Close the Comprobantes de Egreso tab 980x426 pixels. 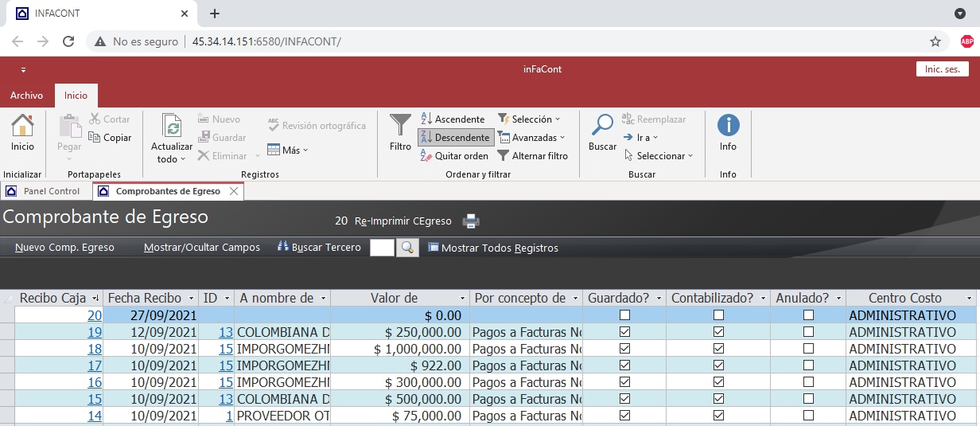(234, 191)
